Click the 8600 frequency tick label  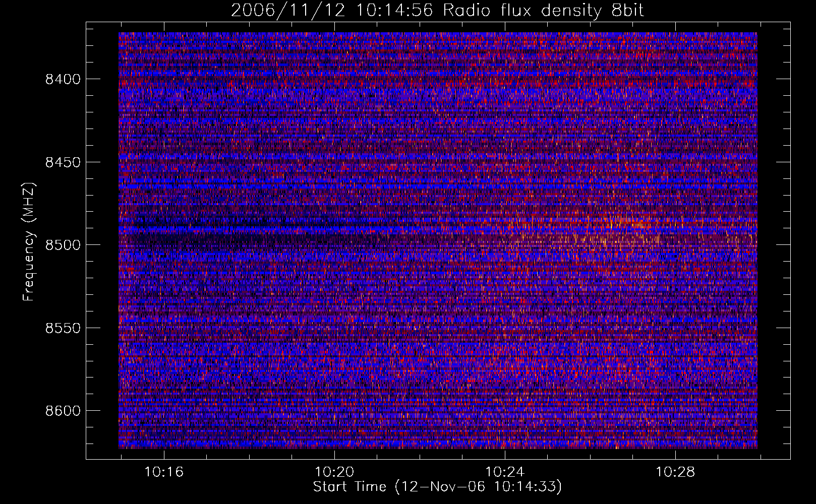(63, 411)
